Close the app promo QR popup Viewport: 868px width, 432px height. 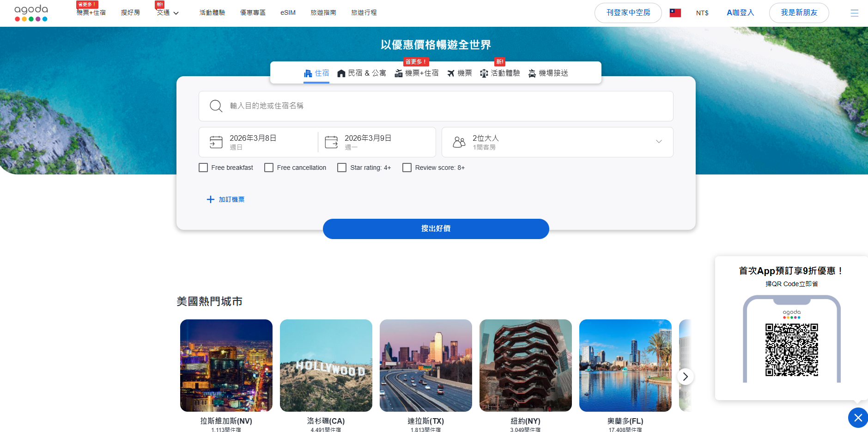[858, 418]
